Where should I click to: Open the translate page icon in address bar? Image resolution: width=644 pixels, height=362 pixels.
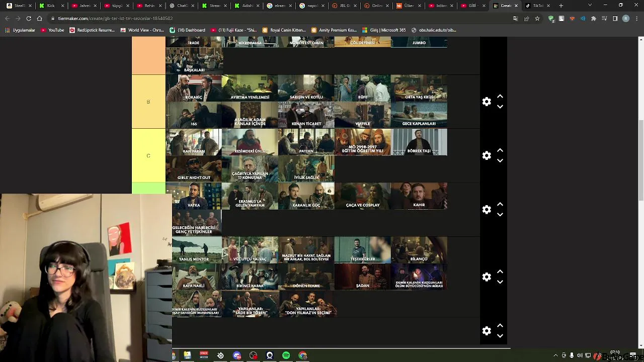point(515,19)
